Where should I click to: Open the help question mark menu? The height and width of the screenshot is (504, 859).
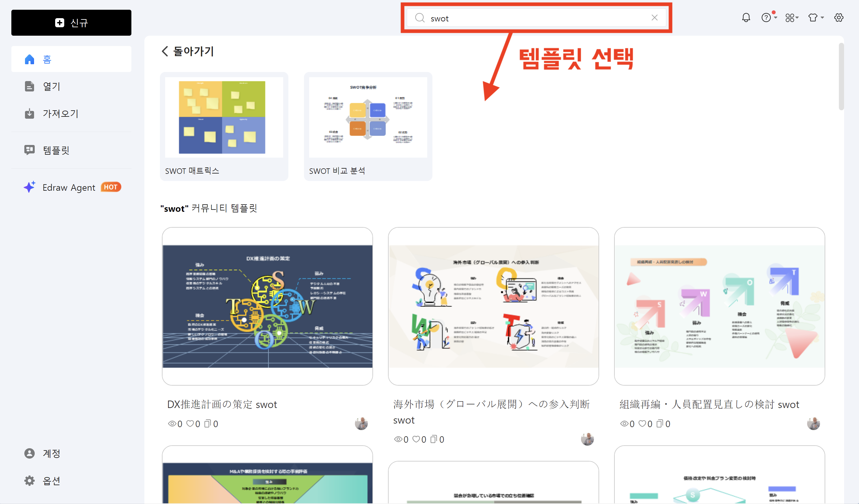pos(766,18)
